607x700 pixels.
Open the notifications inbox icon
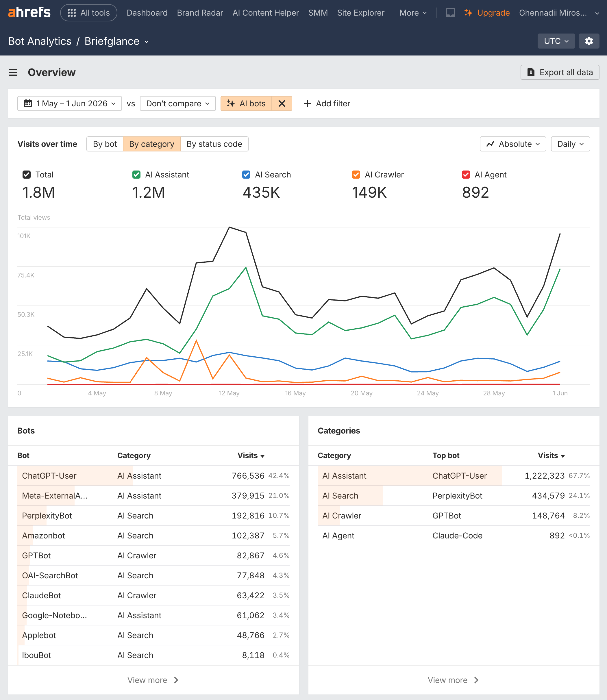click(x=450, y=13)
